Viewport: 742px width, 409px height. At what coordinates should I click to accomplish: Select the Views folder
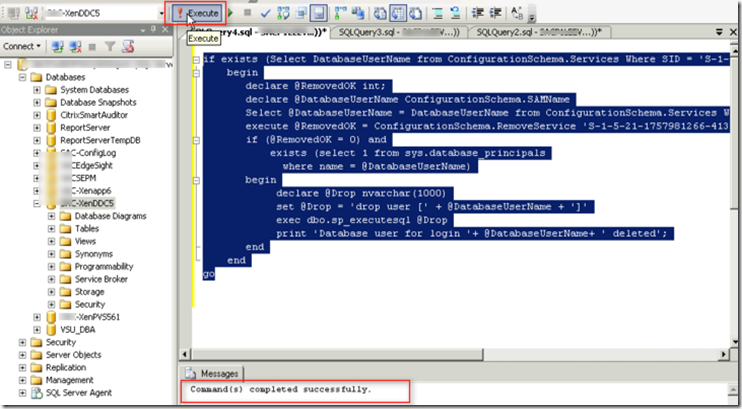pos(85,241)
